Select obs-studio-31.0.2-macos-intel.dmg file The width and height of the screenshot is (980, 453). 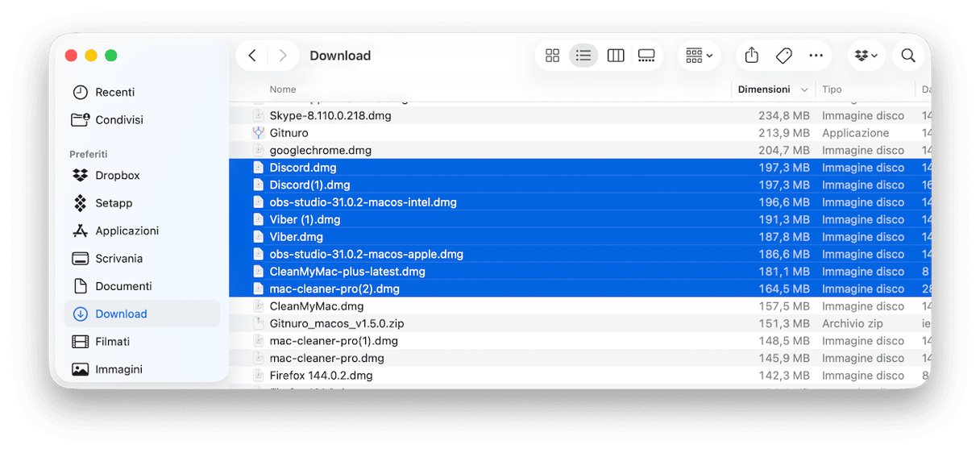[x=579, y=202]
